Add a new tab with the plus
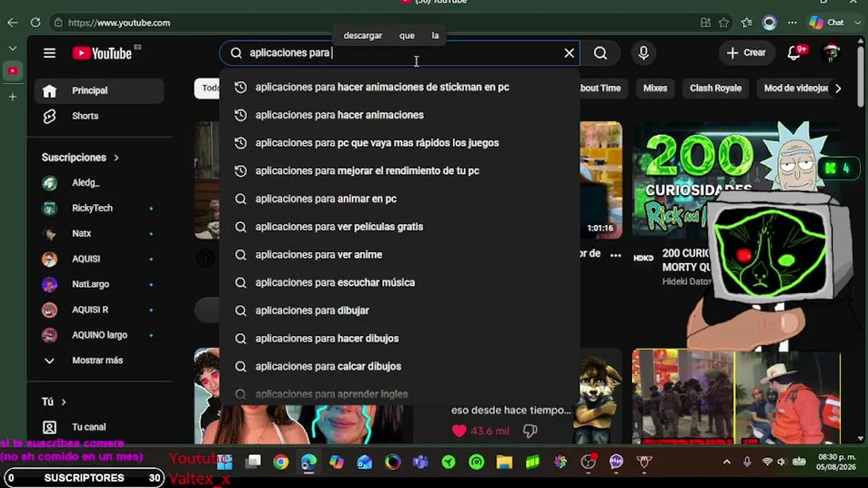Viewport: 868px width, 488px height. pyautogui.click(x=13, y=97)
